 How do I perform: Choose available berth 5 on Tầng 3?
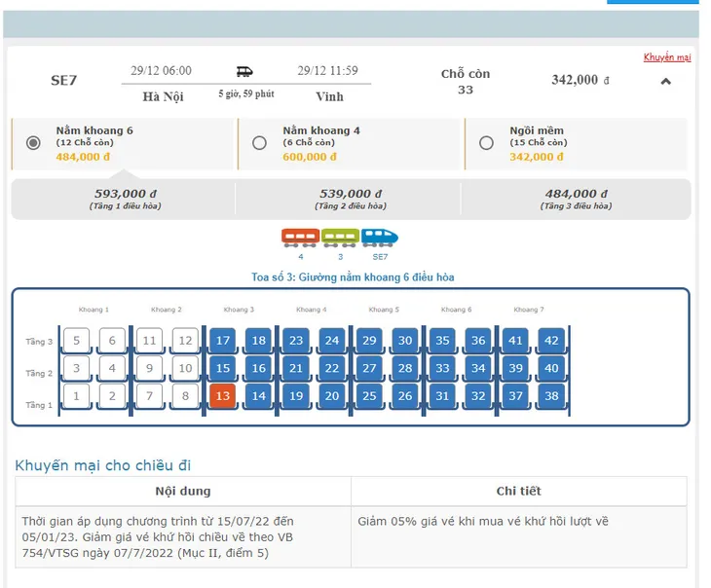(x=76, y=341)
